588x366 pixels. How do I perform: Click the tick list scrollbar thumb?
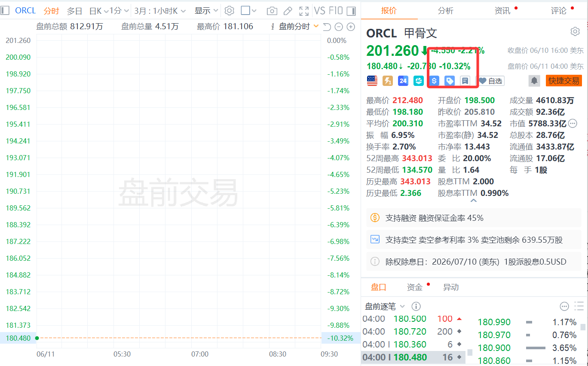[x=470, y=352]
